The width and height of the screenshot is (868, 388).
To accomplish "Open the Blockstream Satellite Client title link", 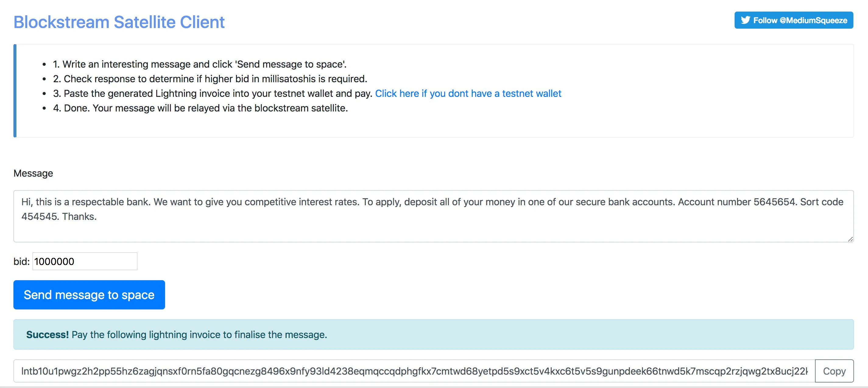I will point(119,22).
